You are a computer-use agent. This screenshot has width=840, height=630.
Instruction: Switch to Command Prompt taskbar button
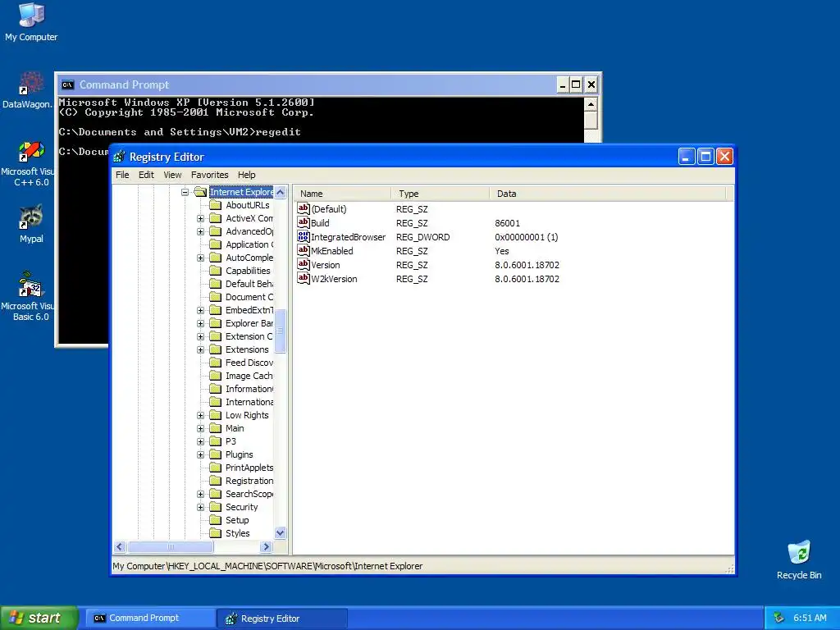(x=150, y=618)
